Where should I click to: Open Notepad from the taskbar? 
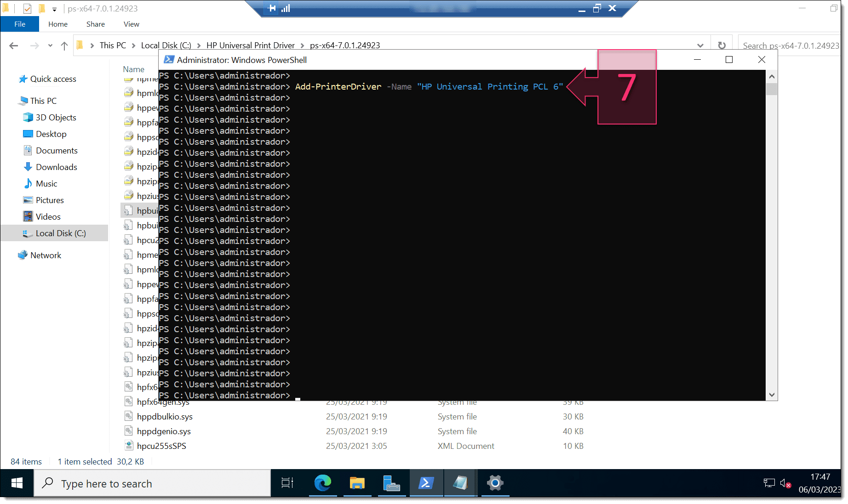click(x=460, y=483)
